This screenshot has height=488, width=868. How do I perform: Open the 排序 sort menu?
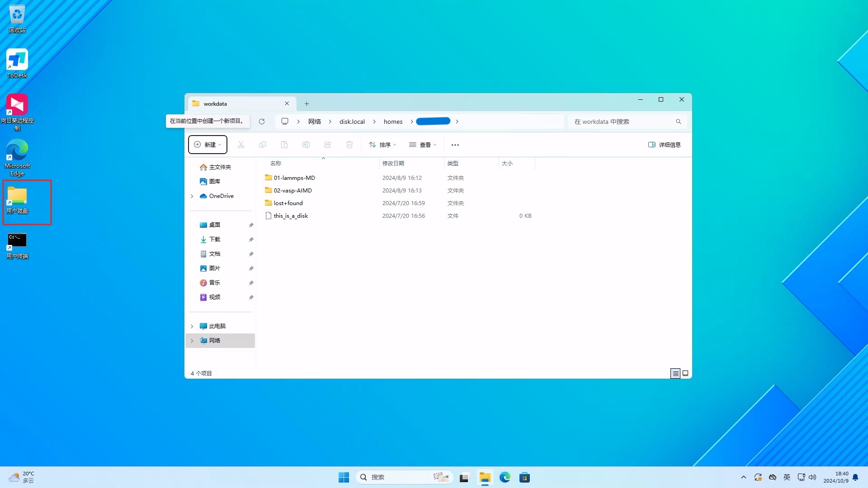[x=382, y=145]
